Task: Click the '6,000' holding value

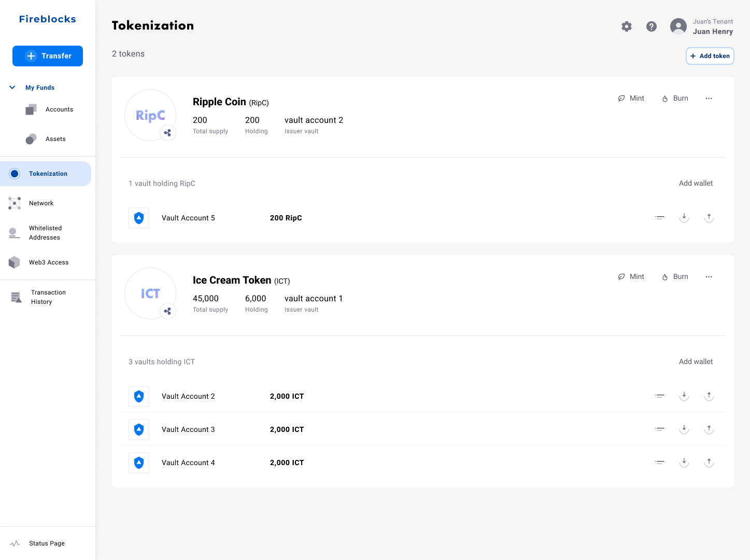Action: pyautogui.click(x=256, y=299)
